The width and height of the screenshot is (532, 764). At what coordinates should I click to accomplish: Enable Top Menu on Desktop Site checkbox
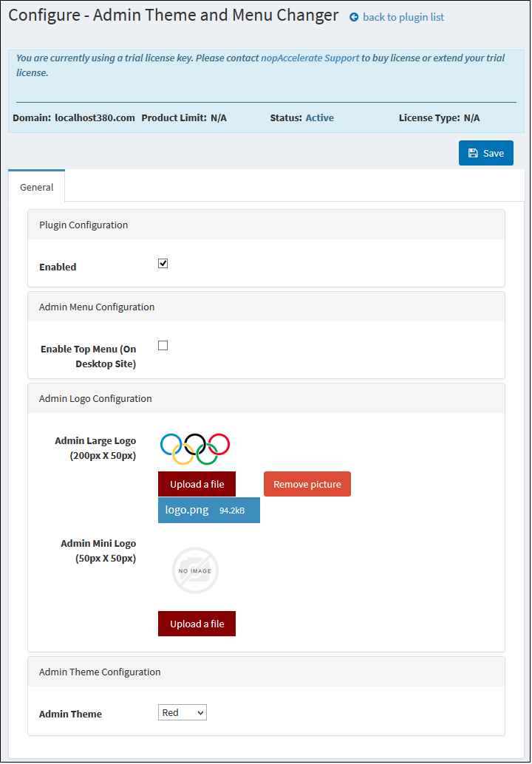163,346
